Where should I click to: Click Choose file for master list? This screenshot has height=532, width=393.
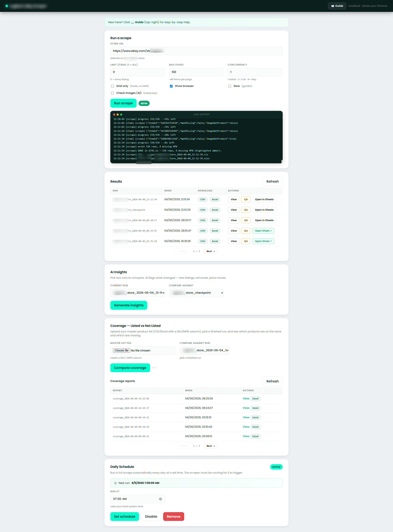point(121,351)
